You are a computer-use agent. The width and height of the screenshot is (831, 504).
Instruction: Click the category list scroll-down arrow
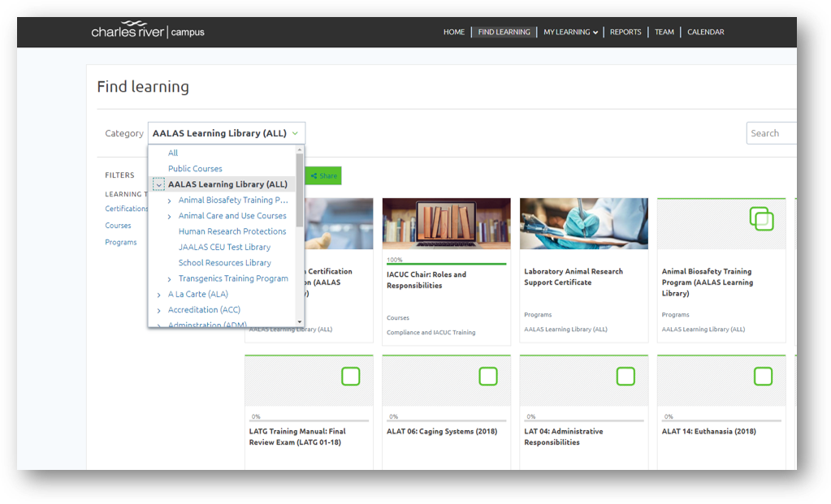[300, 321]
